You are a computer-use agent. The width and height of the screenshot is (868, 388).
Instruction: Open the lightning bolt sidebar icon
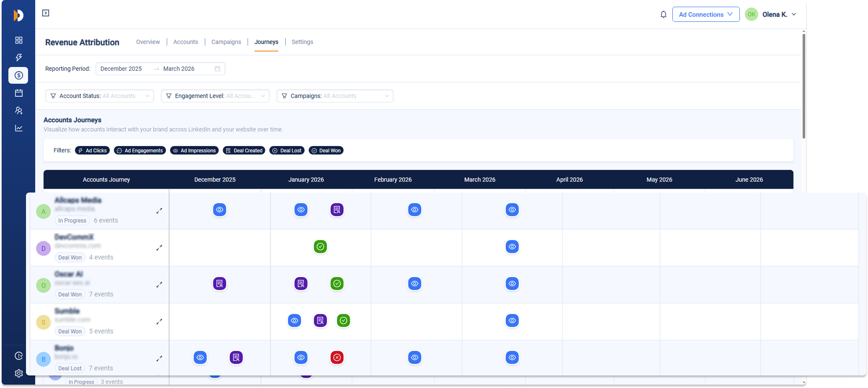pyautogui.click(x=19, y=58)
